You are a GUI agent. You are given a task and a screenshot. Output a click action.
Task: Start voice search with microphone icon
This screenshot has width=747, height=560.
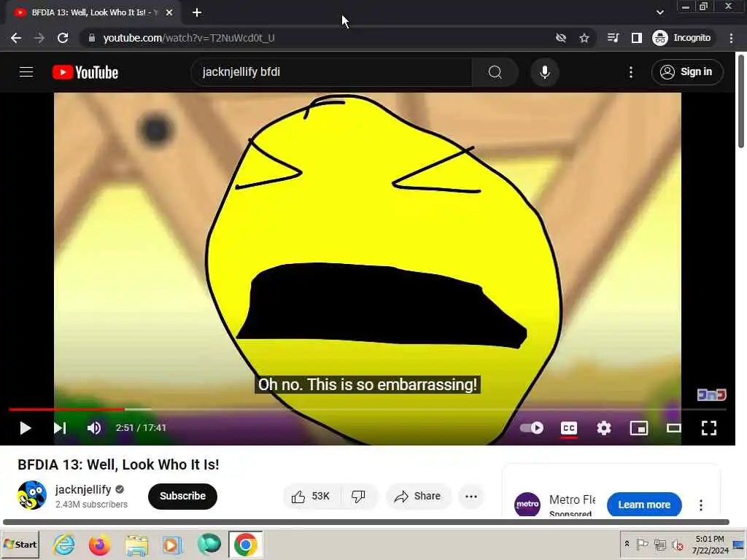(544, 72)
